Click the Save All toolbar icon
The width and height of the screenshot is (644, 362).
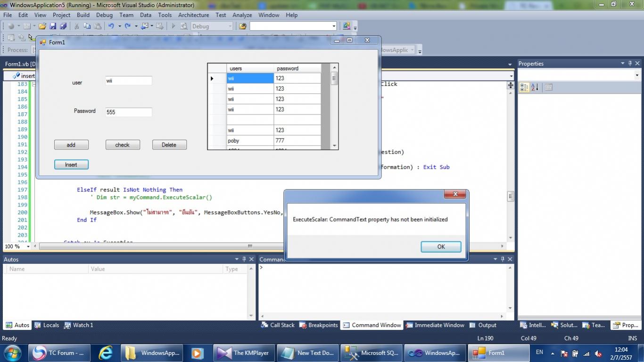click(63, 26)
